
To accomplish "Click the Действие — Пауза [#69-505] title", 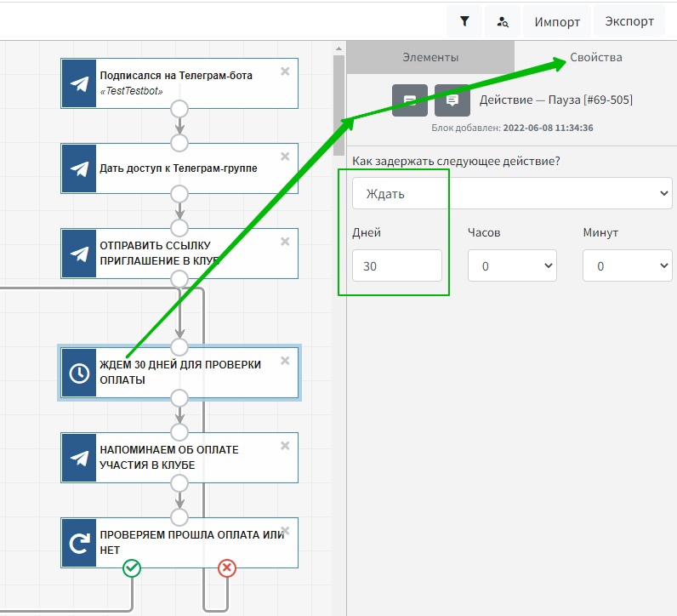I will (x=556, y=100).
